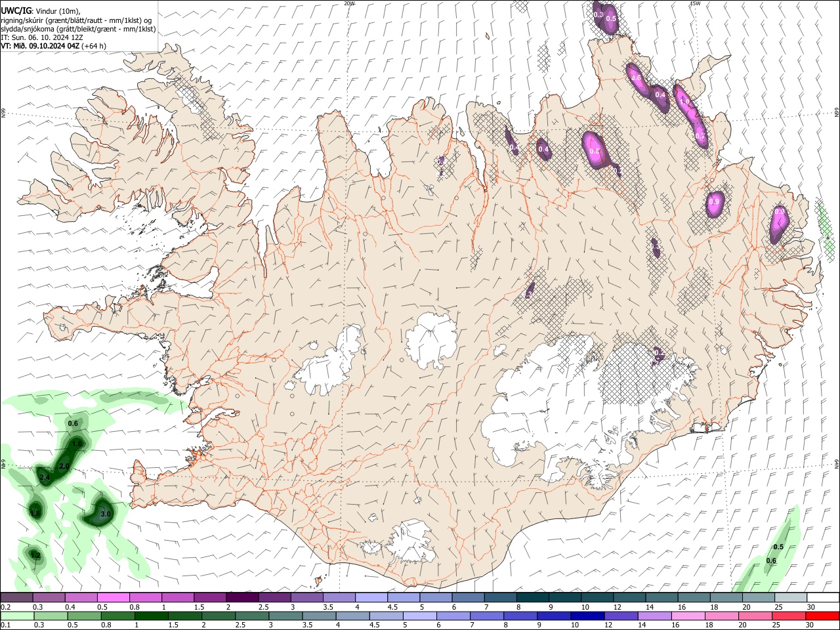Click the 0.2 swatch on the upper snow scale

(x=16, y=597)
